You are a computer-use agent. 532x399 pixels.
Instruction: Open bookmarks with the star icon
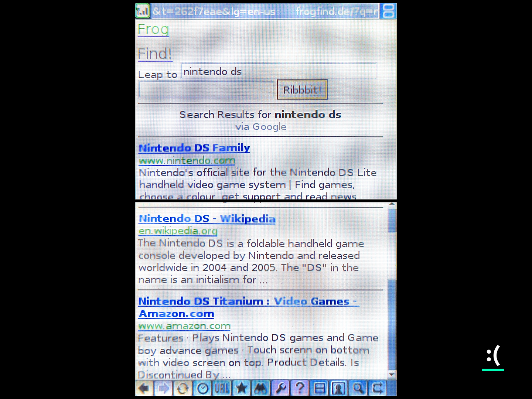[x=242, y=388]
